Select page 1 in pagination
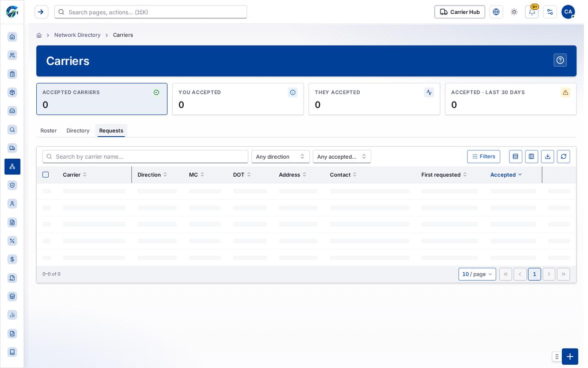 (x=534, y=274)
